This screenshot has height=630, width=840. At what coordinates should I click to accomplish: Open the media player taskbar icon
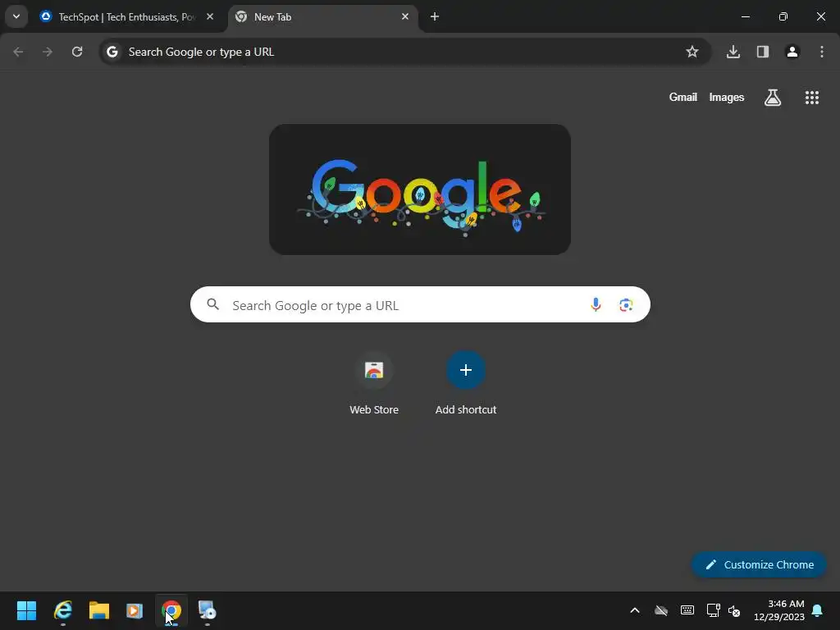pos(135,610)
